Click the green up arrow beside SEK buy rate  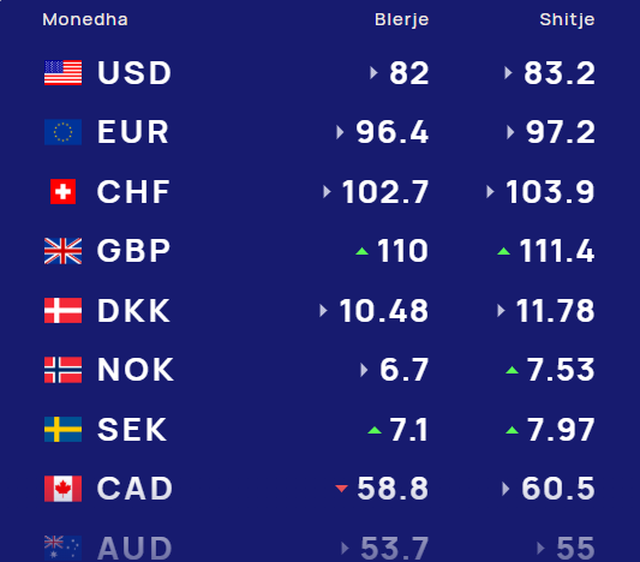pos(375,431)
